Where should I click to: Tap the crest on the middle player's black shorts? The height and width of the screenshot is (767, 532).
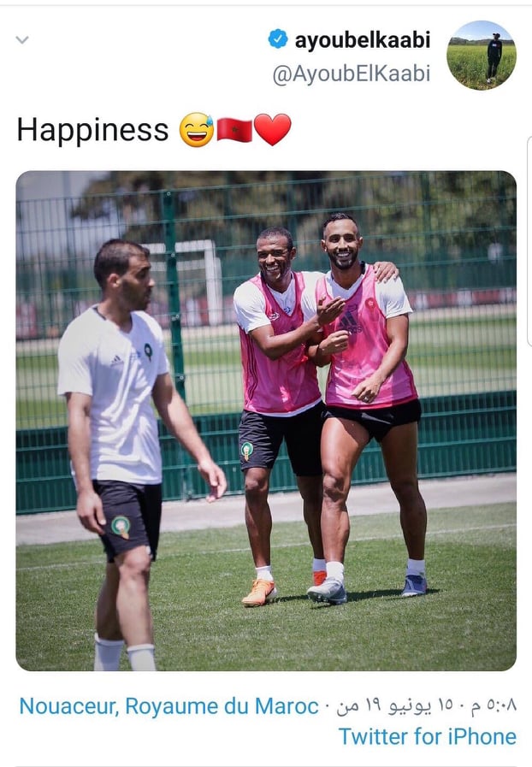(x=246, y=451)
